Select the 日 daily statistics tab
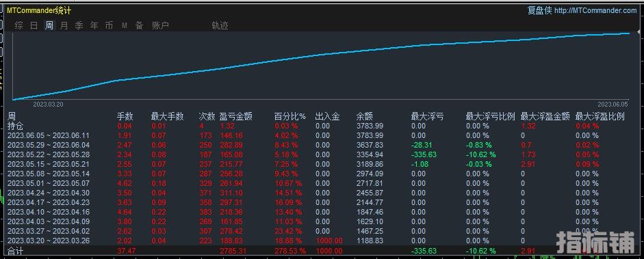 (34, 26)
